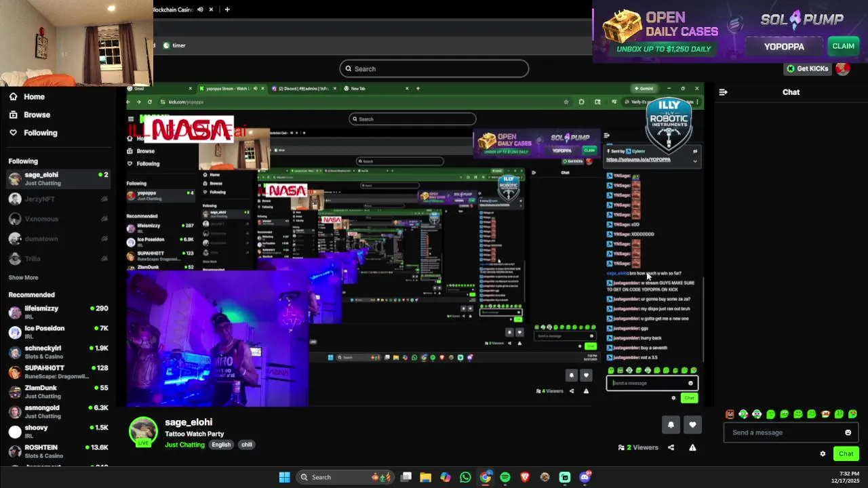Click the heart follow button
Screen dimensions: 868x488
[x=692, y=424]
